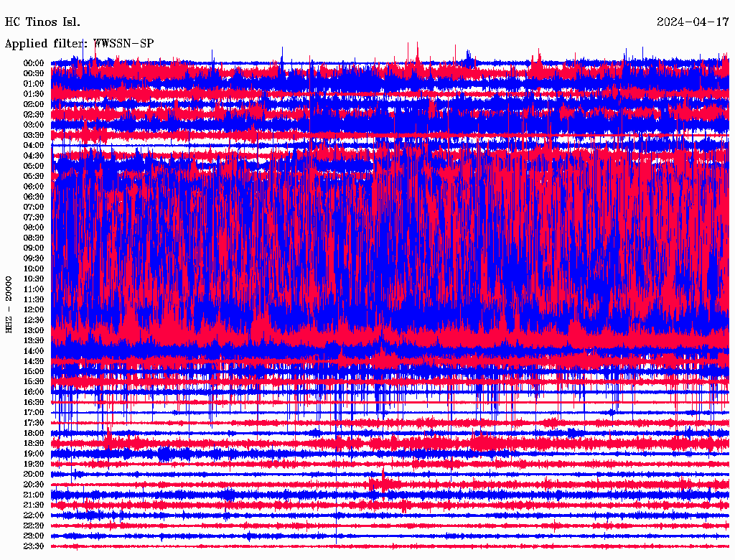Select the 10:00 time label
The width and height of the screenshot is (735, 560).
tap(34, 269)
